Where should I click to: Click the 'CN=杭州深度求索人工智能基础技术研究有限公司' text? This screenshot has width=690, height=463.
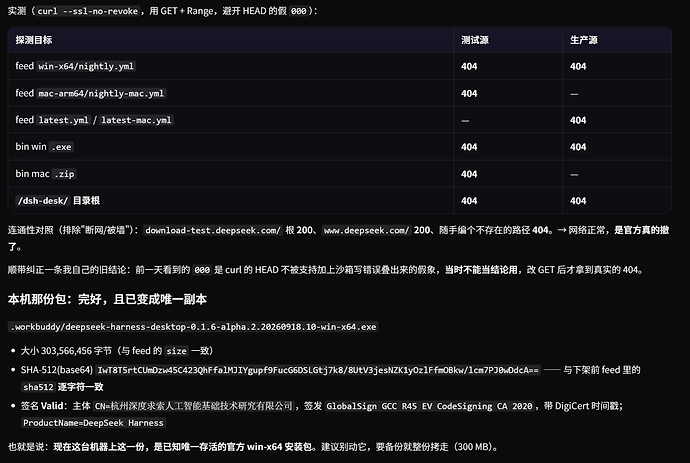point(194,406)
